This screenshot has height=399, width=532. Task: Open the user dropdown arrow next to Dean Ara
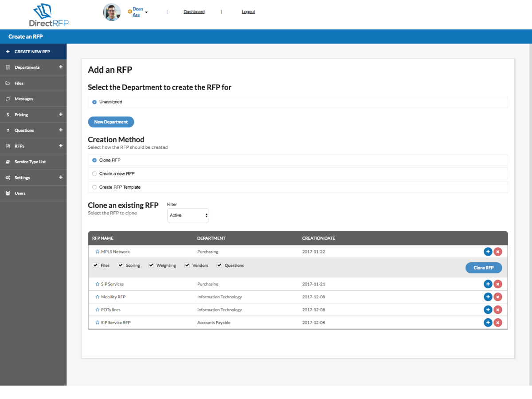(146, 12)
